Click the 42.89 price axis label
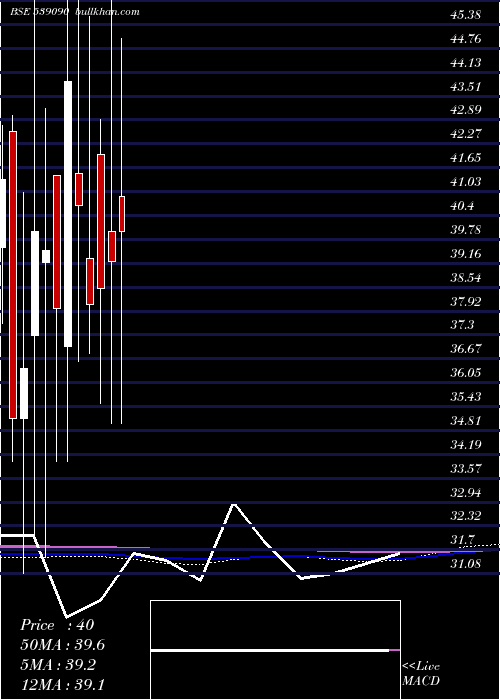 click(x=466, y=110)
